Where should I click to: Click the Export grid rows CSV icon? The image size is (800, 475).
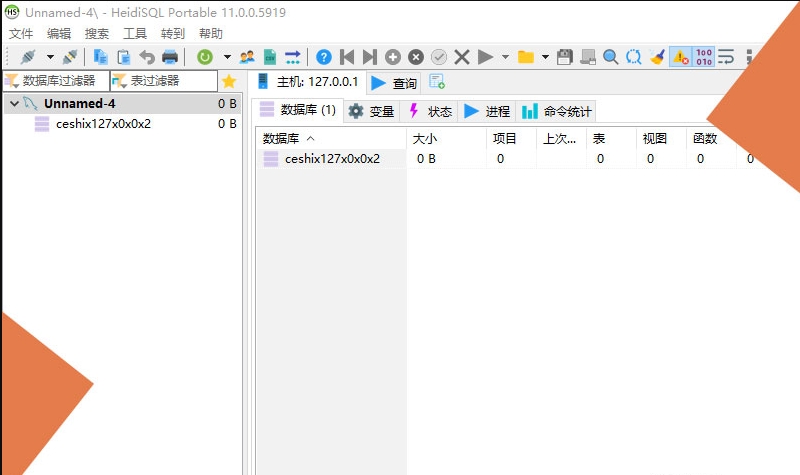[270, 57]
